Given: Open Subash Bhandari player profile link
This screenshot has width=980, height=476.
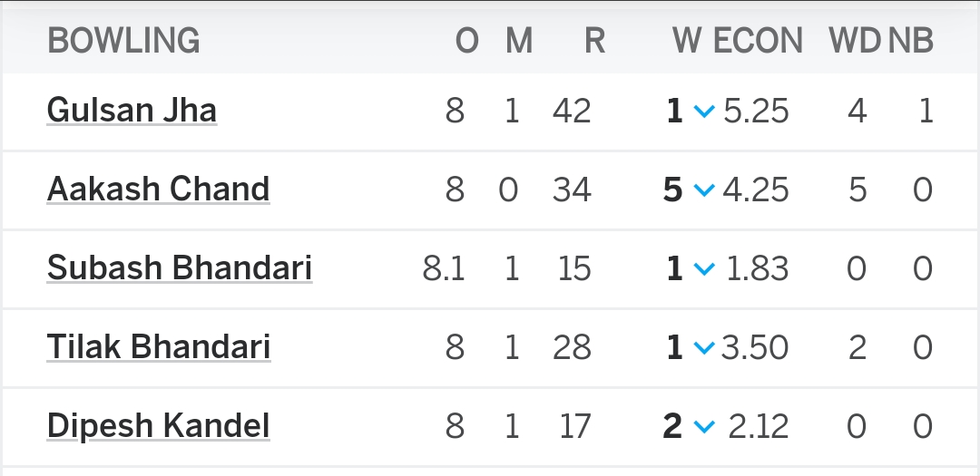Looking at the screenshot, I should (180, 268).
